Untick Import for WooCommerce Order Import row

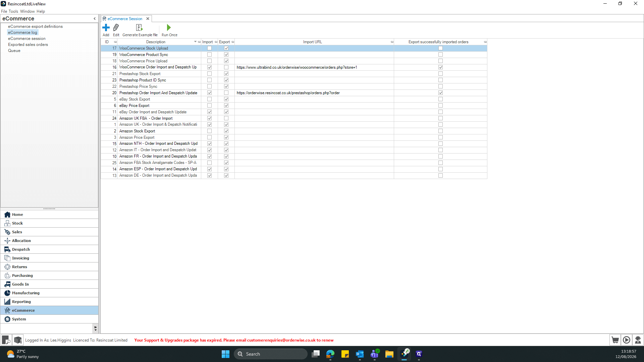209,67
